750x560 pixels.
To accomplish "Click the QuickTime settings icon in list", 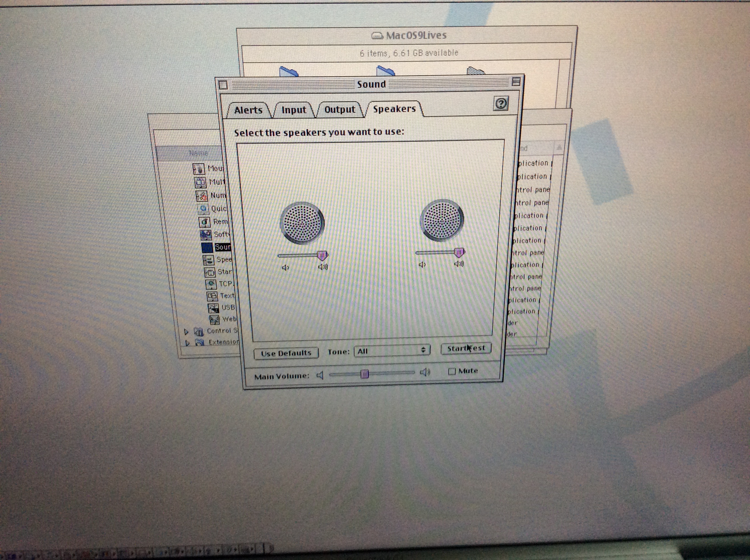I will point(203,209).
